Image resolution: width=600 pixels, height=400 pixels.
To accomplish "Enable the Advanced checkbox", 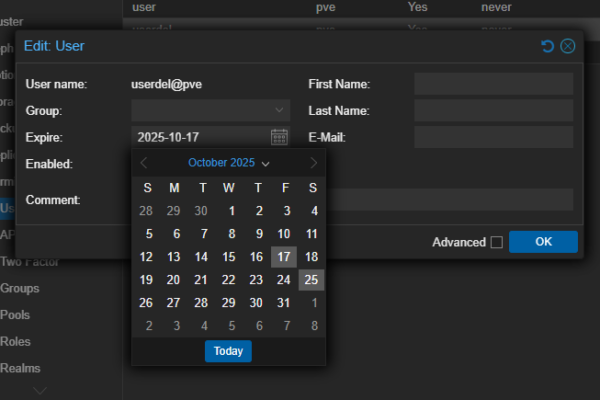I will (496, 242).
